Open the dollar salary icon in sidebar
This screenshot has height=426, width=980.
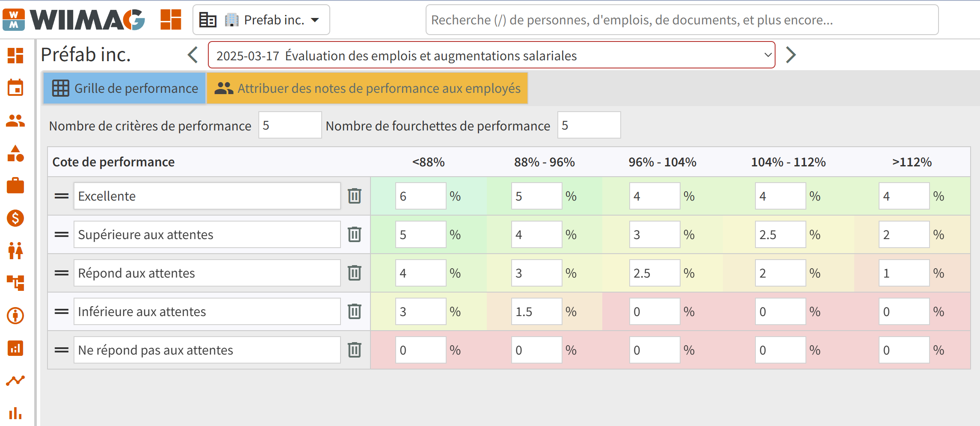point(15,218)
